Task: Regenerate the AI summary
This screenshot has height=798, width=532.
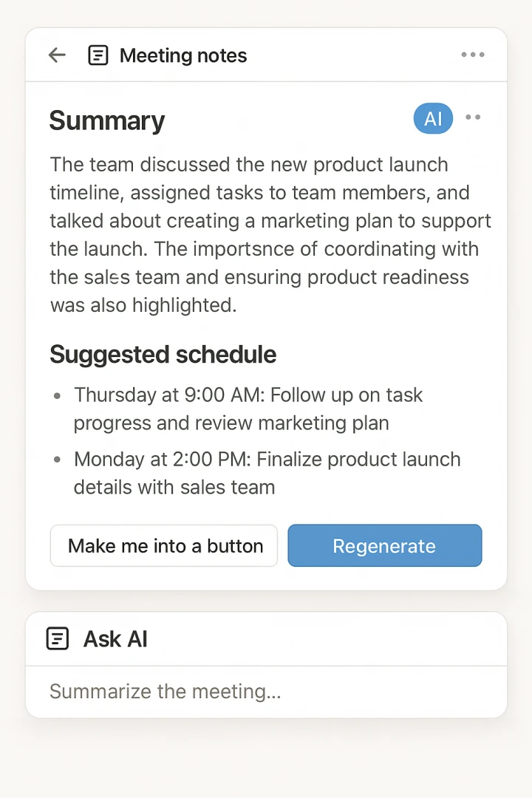Action: tap(385, 545)
